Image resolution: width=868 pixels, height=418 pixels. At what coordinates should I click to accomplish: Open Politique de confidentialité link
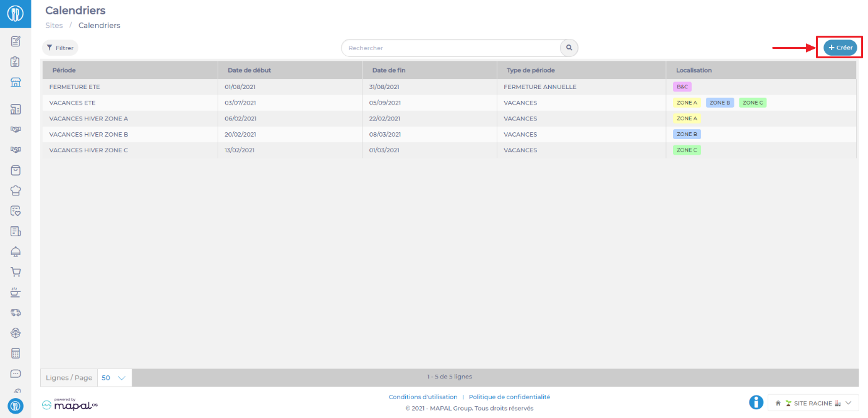509,397
